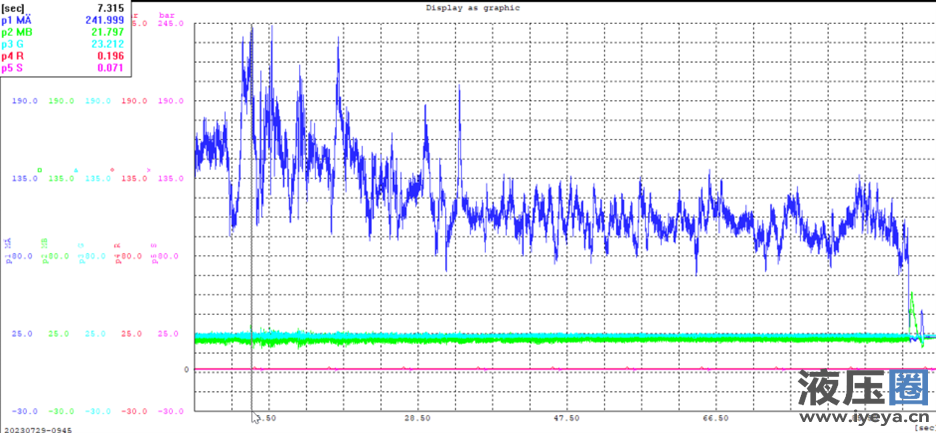Click the 47.50 time axis label

tap(566, 417)
